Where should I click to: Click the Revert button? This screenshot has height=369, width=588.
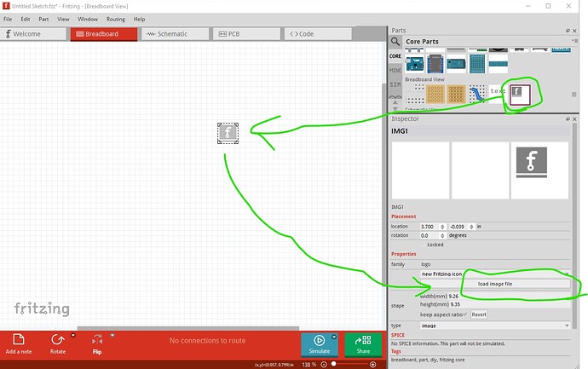pyautogui.click(x=479, y=314)
